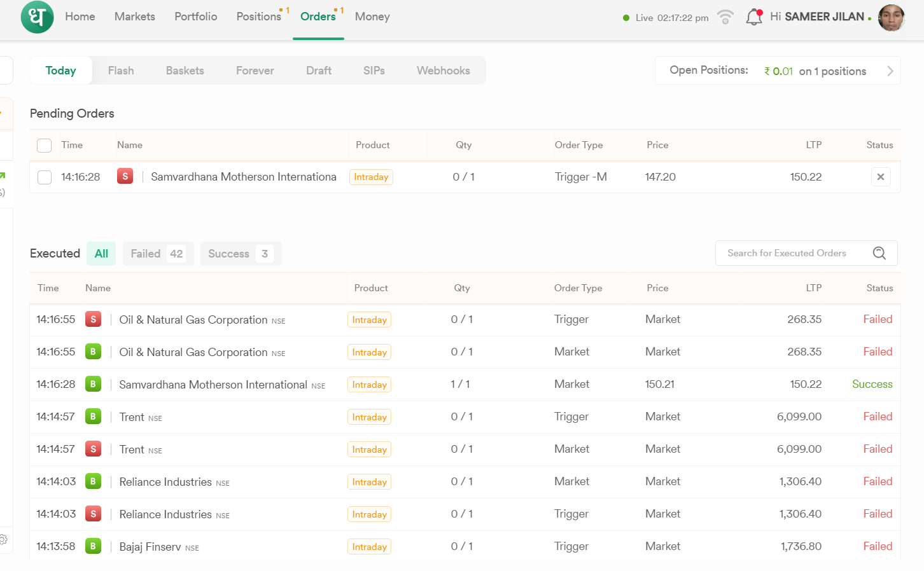Switch to the Draft tab
The width and height of the screenshot is (924, 571).
coord(319,71)
